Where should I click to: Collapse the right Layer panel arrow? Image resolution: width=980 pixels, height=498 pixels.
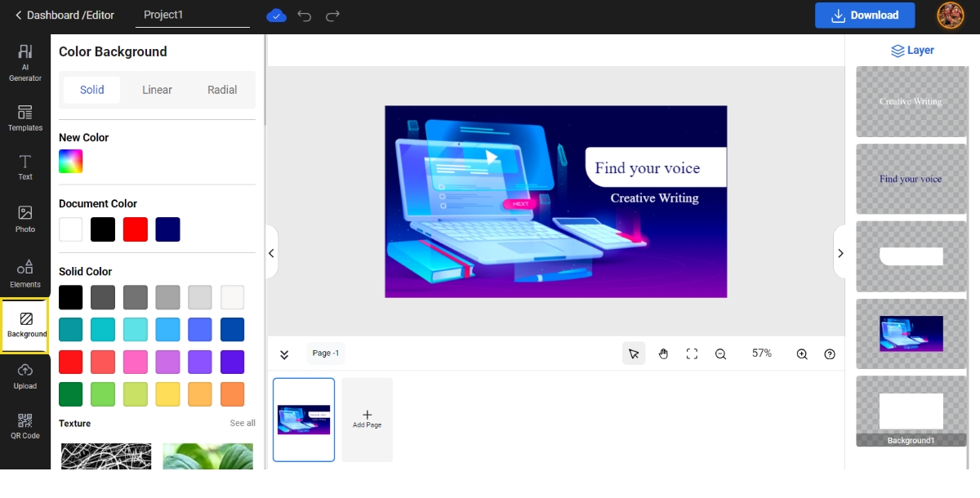click(x=840, y=253)
